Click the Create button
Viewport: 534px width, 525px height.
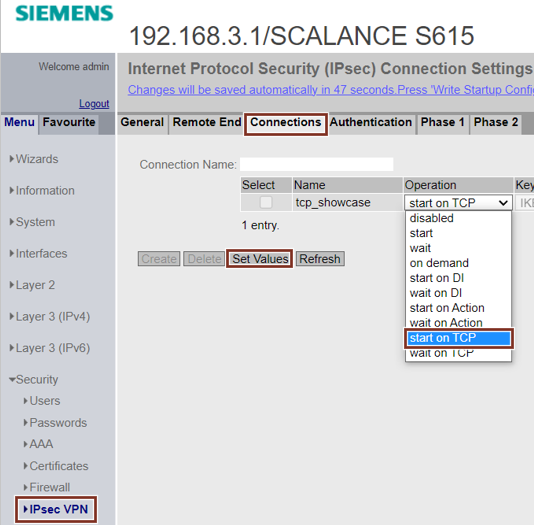(159, 259)
